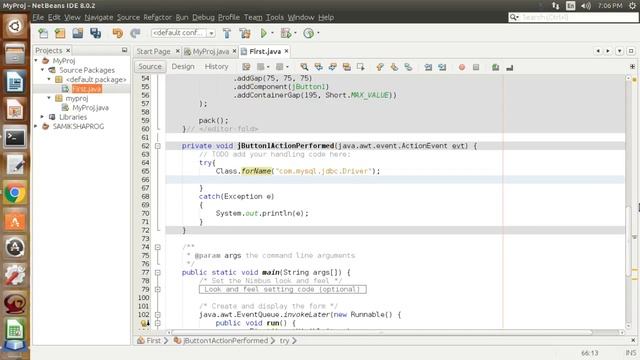Open the Tools menu
Image resolution: width=640 pixels, height=360 pixels.
click(275, 17)
